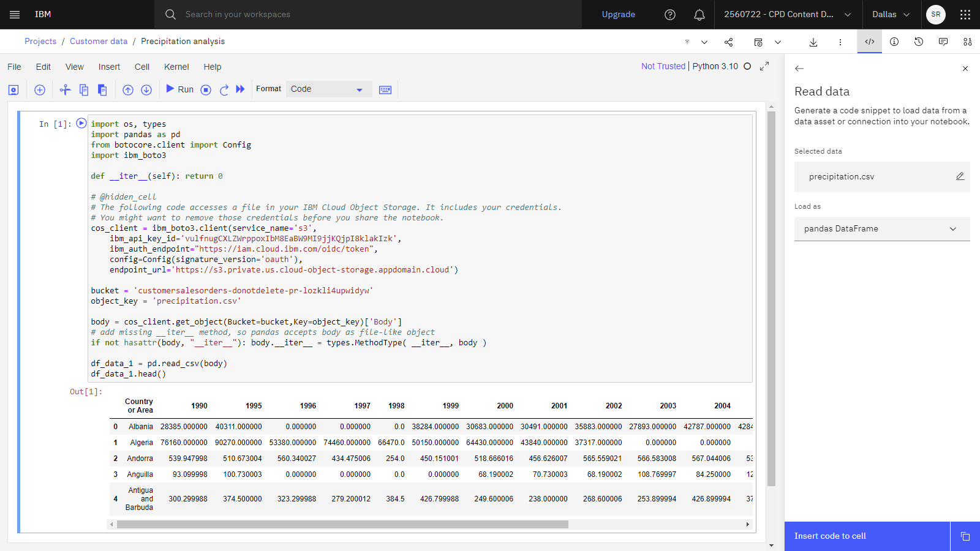Click the create job icon

pos(758,42)
